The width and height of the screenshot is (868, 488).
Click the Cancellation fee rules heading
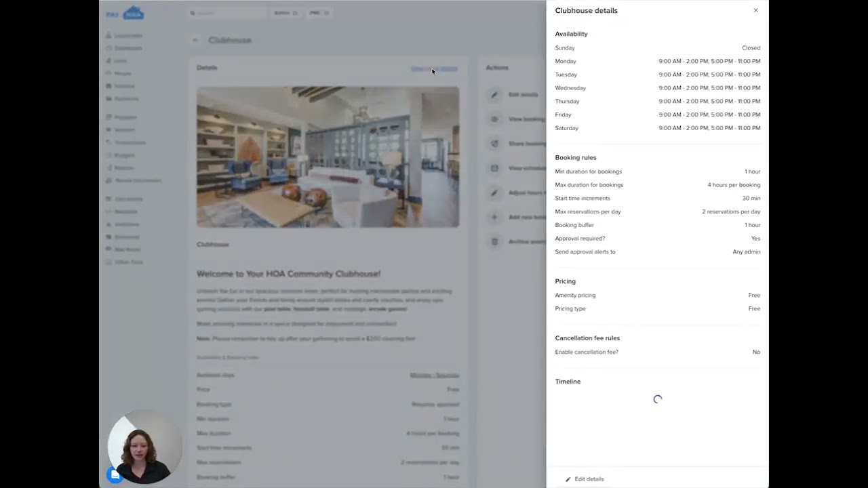tap(587, 338)
